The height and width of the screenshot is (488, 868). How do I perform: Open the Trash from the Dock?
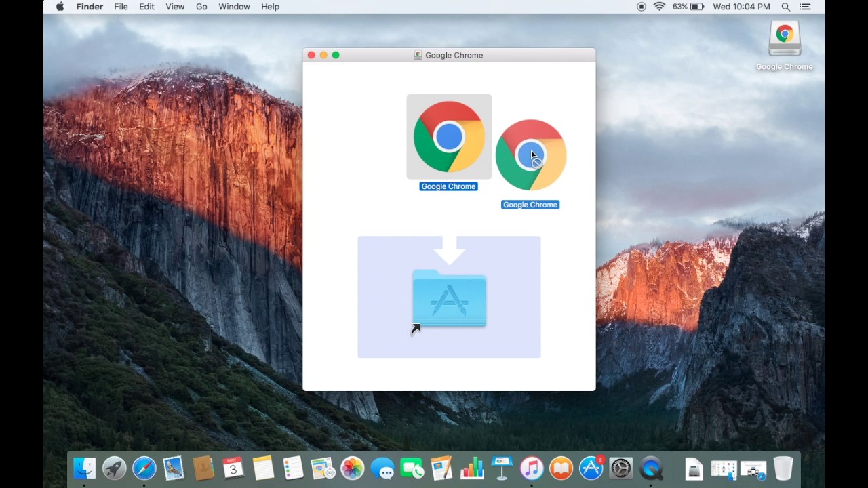(783, 468)
